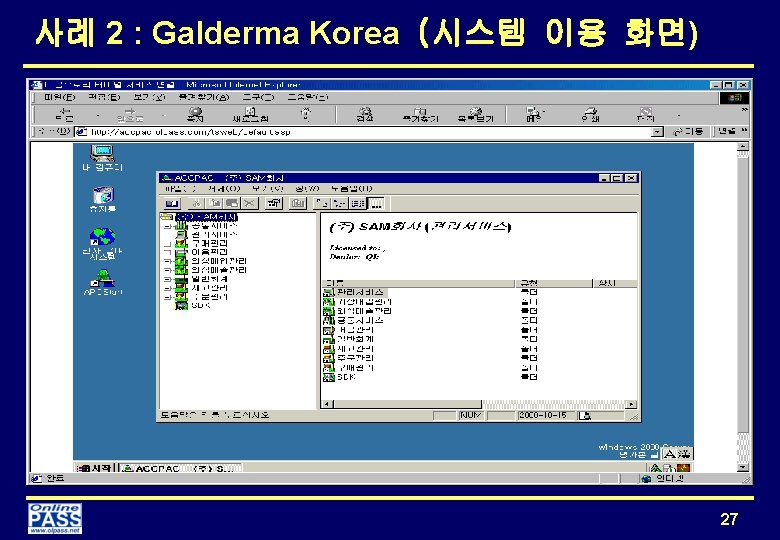Expand the 외상매출관리 tree node plus sign

point(168,270)
